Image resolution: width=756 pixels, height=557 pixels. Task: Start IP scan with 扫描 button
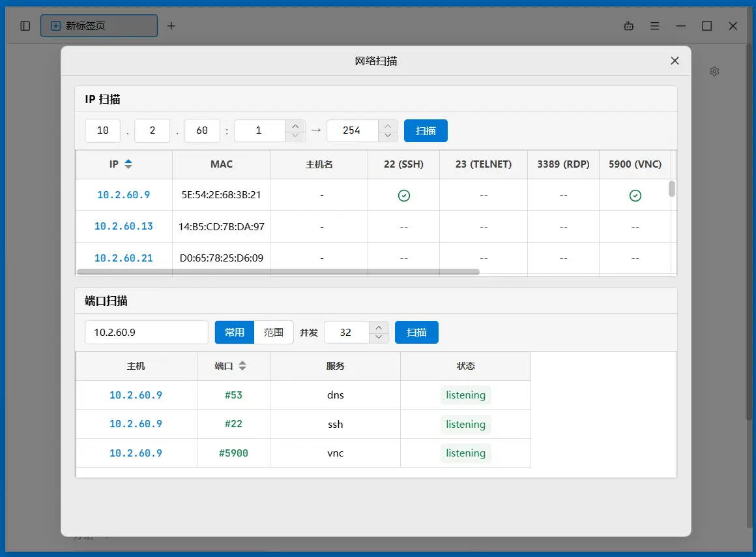(426, 131)
